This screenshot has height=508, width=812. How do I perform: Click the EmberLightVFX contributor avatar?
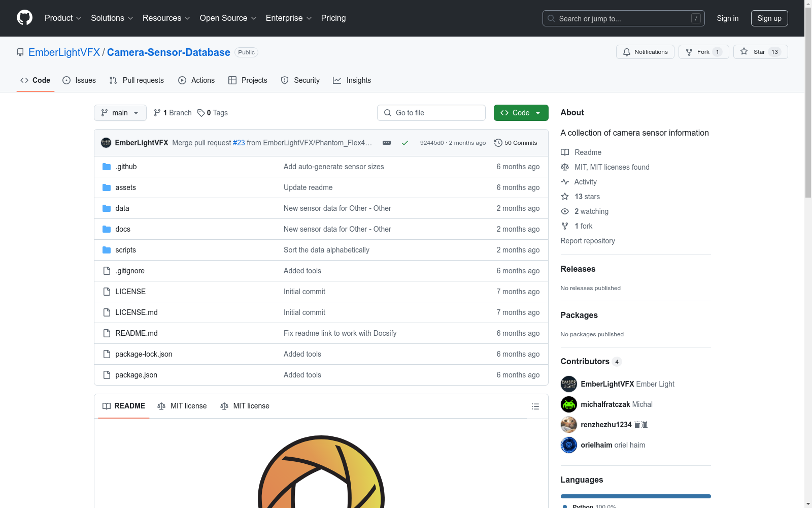pyautogui.click(x=569, y=384)
